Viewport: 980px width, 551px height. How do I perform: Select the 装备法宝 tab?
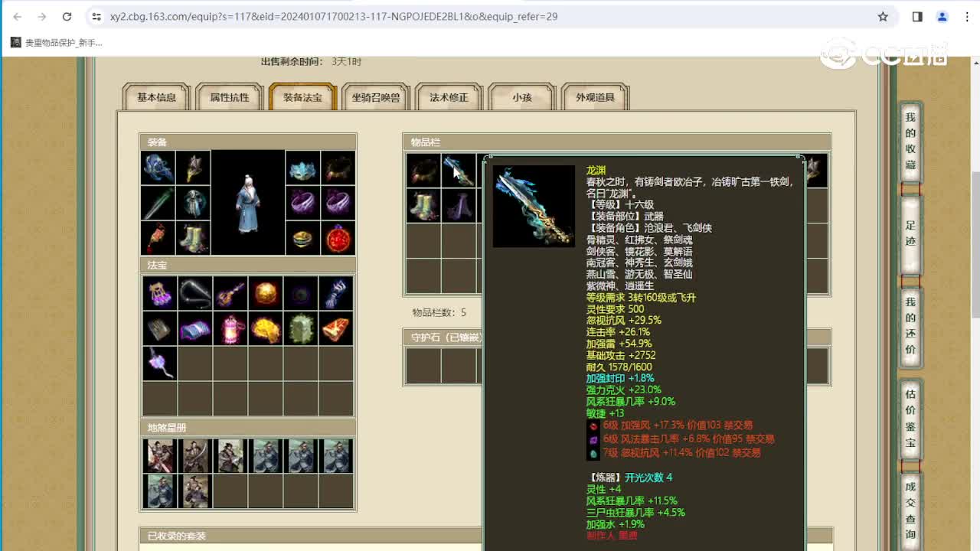303,97
